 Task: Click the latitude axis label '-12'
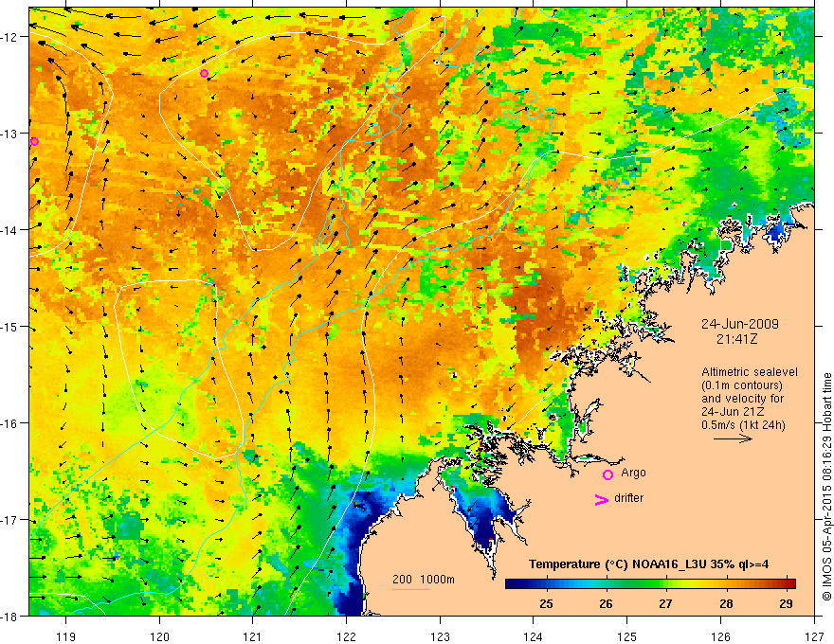[x=10, y=37]
